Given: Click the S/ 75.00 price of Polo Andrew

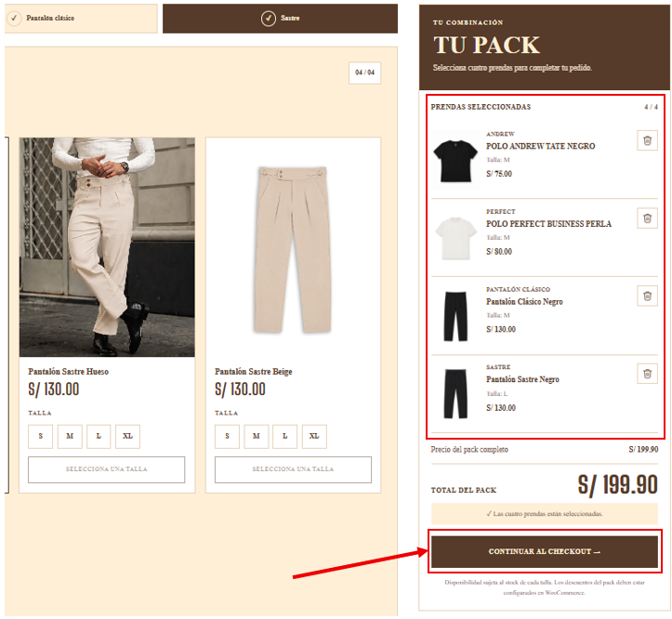Looking at the screenshot, I should pyautogui.click(x=499, y=174).
